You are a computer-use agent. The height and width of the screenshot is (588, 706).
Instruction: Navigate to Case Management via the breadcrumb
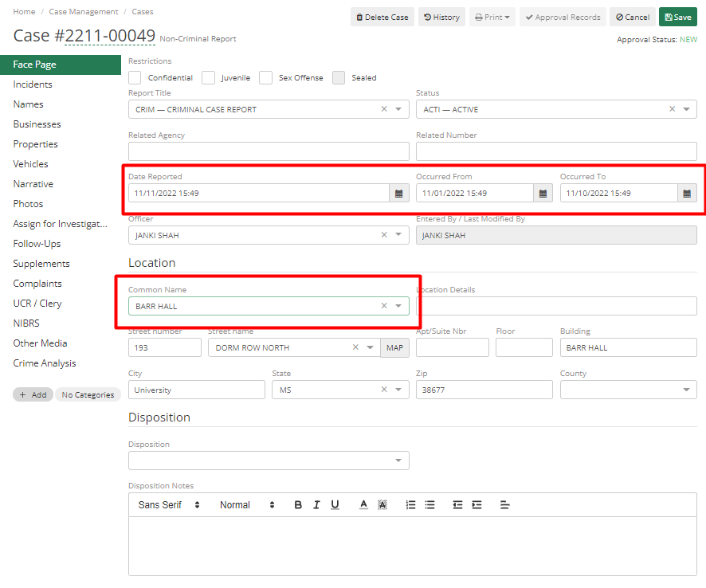(83, 11)
